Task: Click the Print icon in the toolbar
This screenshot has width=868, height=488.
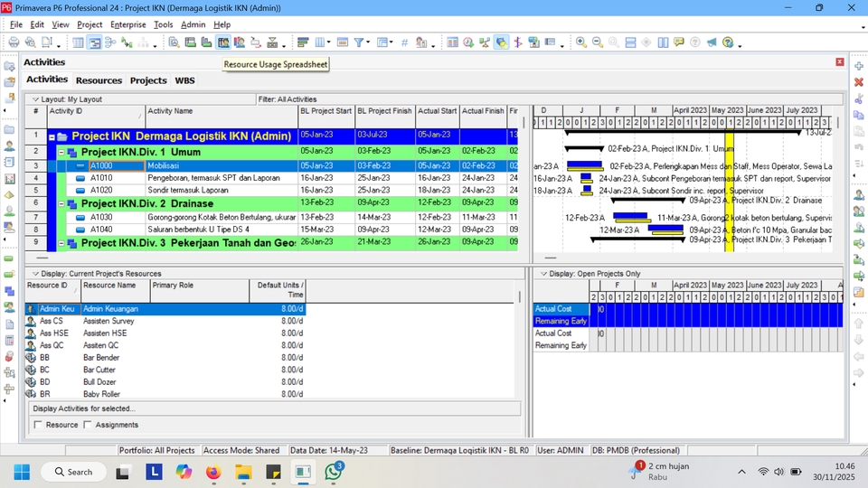Action: [x=14, y=42]
